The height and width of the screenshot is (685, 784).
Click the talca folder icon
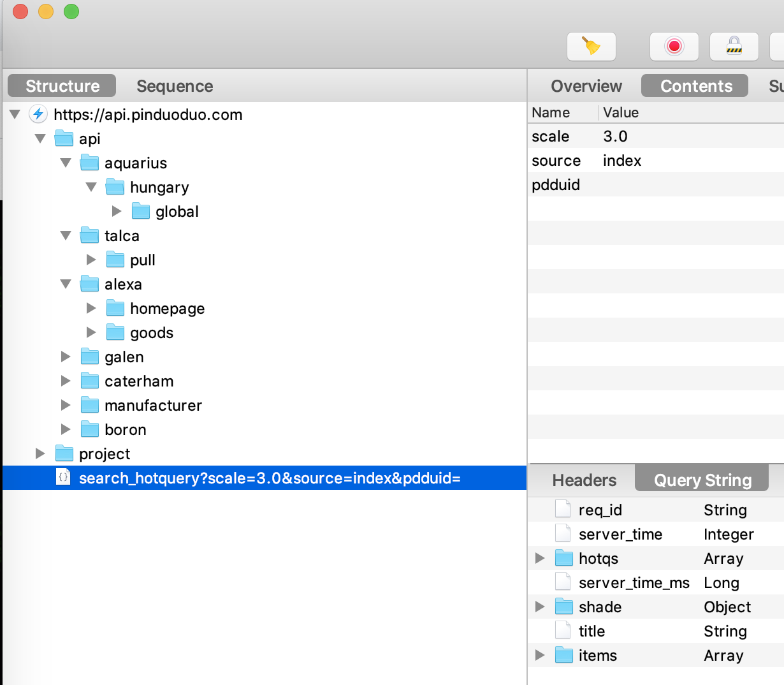89,235
